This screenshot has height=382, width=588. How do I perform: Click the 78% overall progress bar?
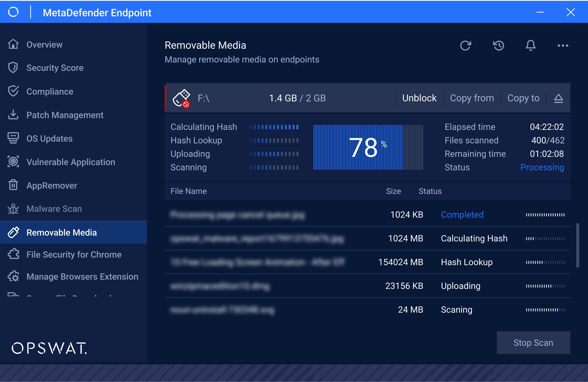coord(368,147)
